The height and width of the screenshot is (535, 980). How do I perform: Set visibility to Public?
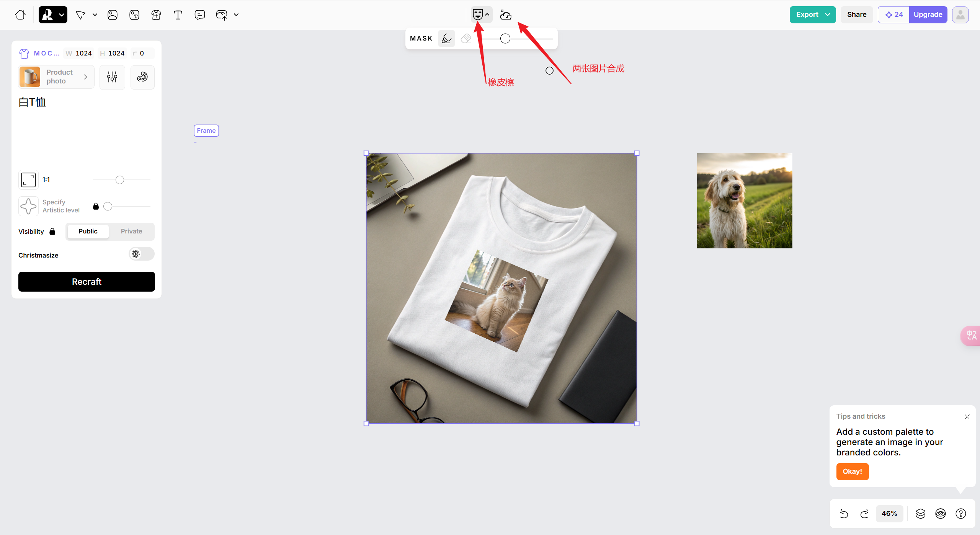pyautogui.click(x=88, y=231)
